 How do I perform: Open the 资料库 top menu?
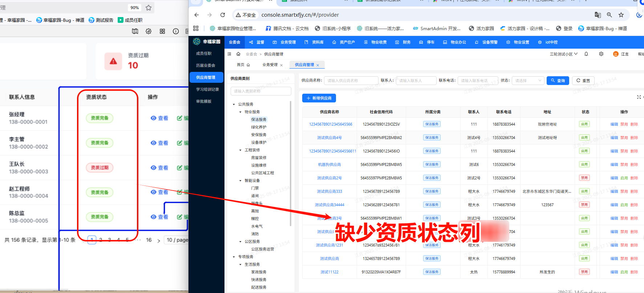coord(314,42)
